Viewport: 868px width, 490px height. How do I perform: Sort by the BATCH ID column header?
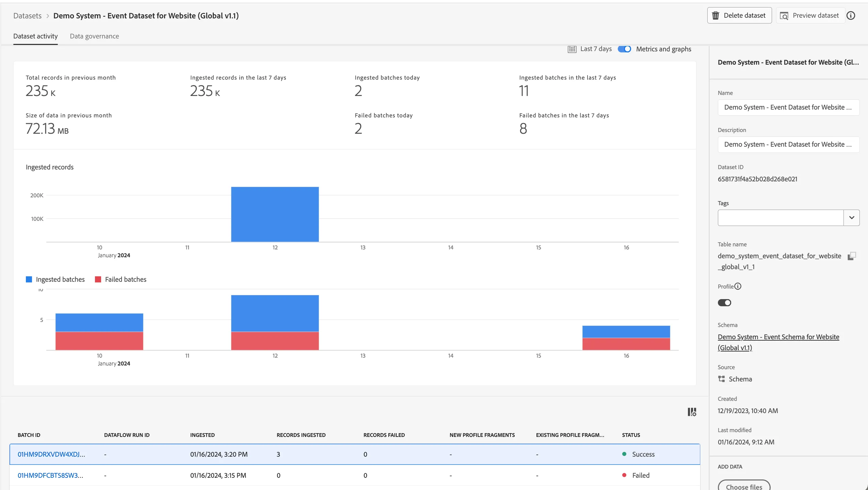coord(29,435)
